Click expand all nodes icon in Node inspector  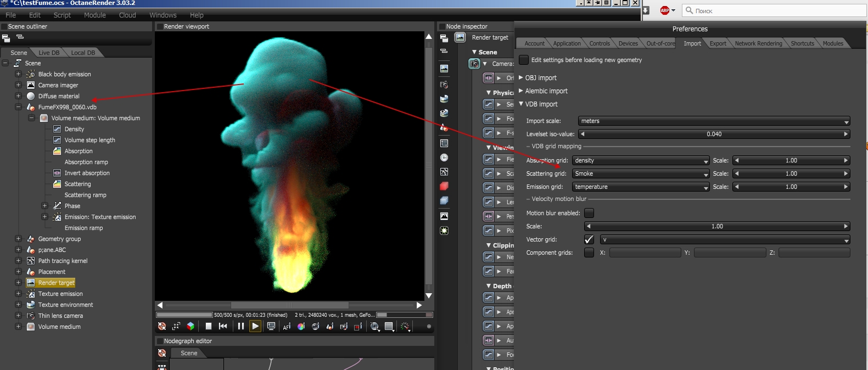[444, 38]
